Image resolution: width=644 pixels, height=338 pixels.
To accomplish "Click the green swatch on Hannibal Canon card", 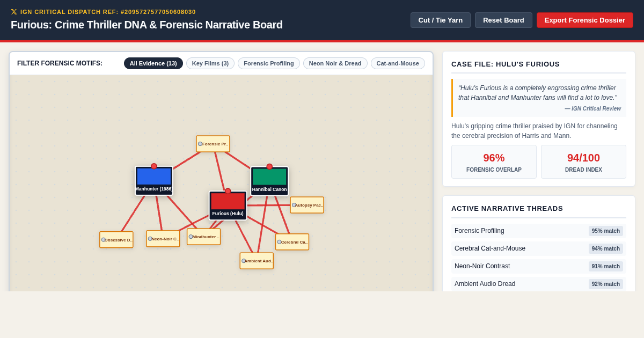I will (x=269, y=177).
